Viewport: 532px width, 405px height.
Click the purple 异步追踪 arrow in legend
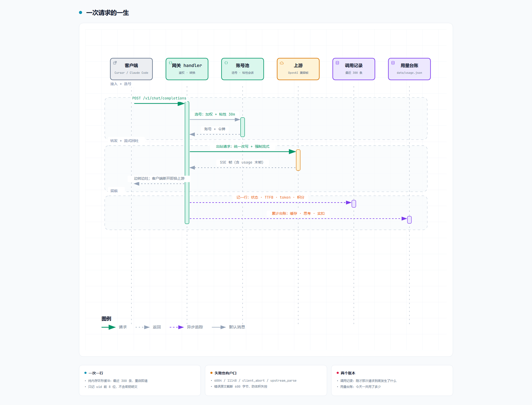click(177, 327)
